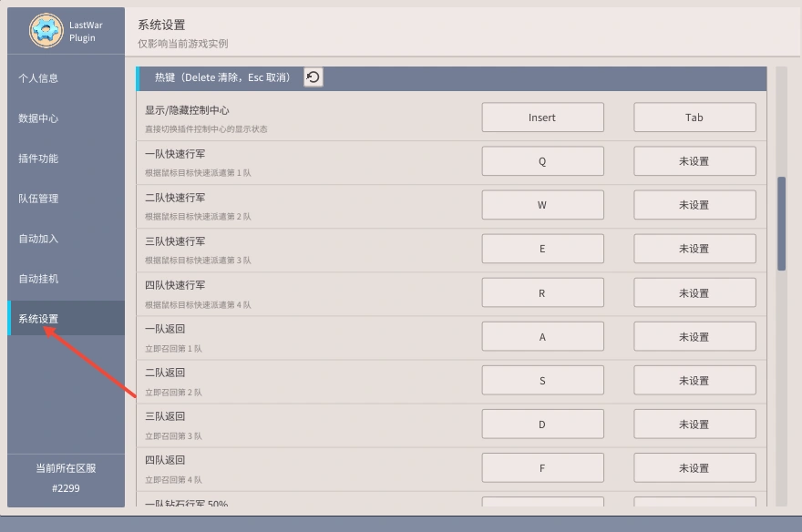Click the 显示/隐藏控制中心 row label

click(187, 110)
